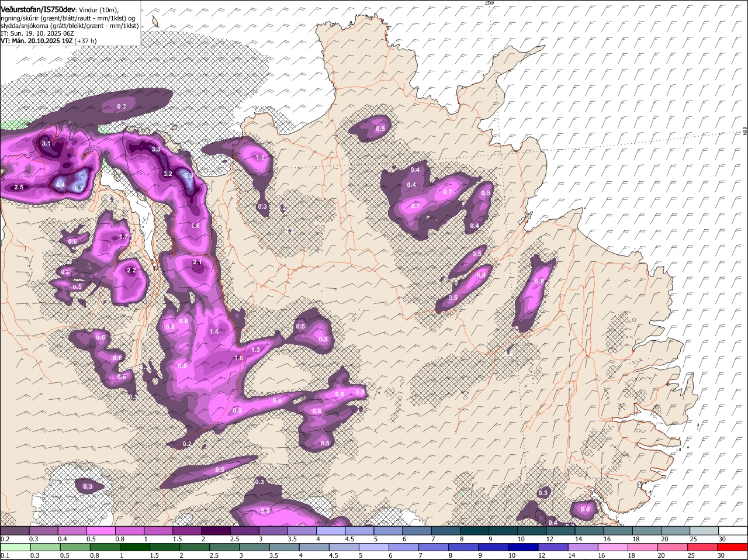
Task: Pick the 0.2–0.3 swatch in the purple legend
Action: click(x=15, y=531)
